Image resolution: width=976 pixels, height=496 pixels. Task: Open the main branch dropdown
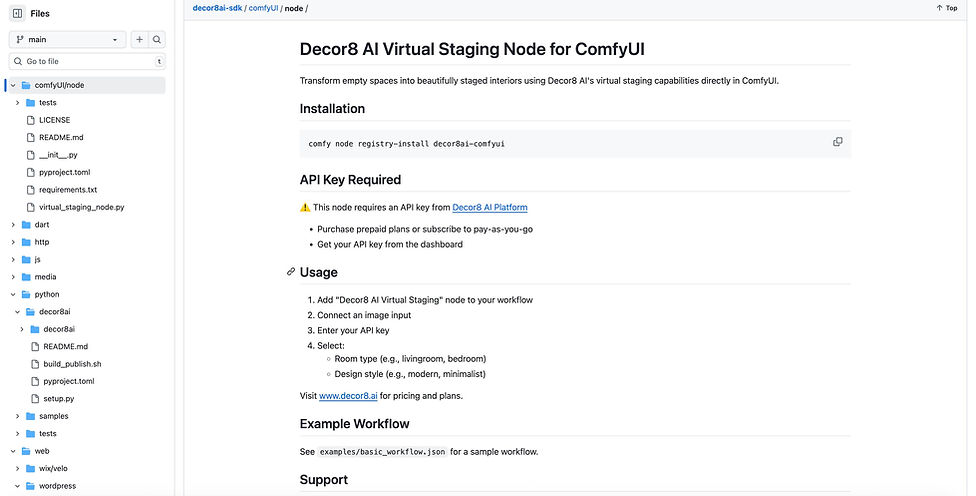tap(67, 39)
